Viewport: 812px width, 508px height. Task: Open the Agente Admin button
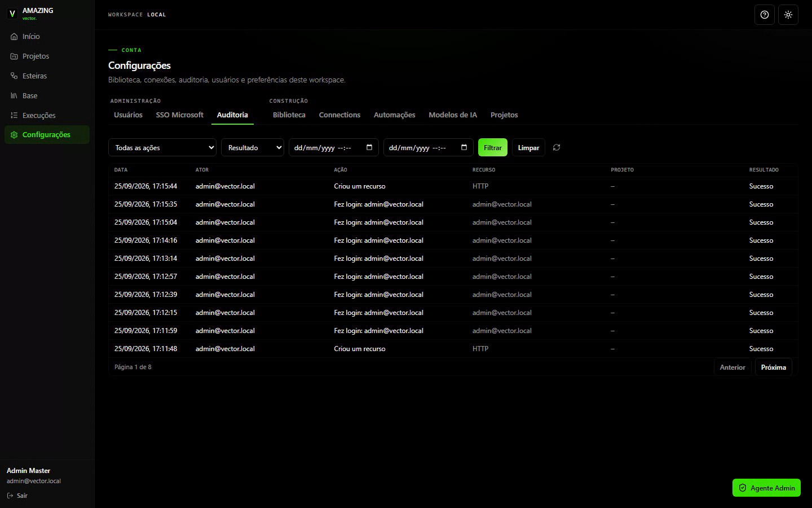click(x=766, y=488)
